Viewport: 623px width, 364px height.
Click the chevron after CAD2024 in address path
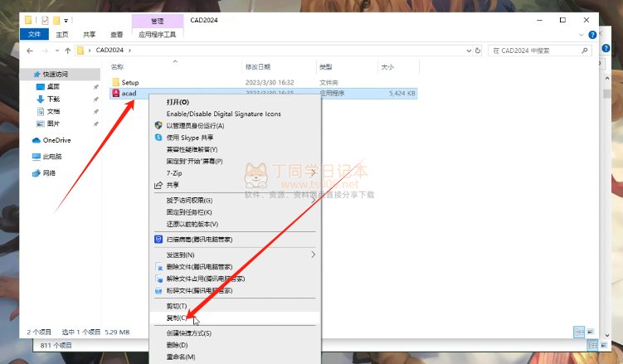pos(129,50)
